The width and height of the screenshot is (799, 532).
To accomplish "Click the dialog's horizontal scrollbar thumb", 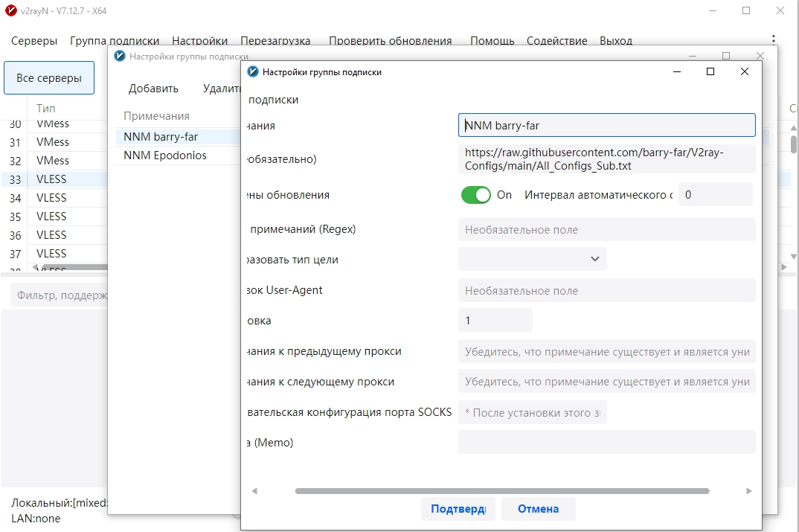I will (502, 491).
